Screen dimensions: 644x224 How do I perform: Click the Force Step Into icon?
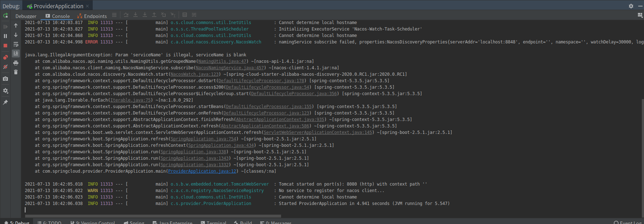[145, 15]
